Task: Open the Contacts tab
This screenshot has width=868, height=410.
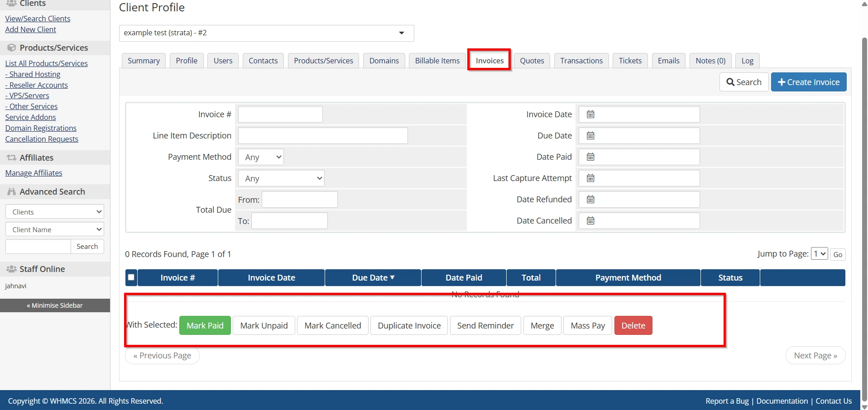Action: pos(263,61)
